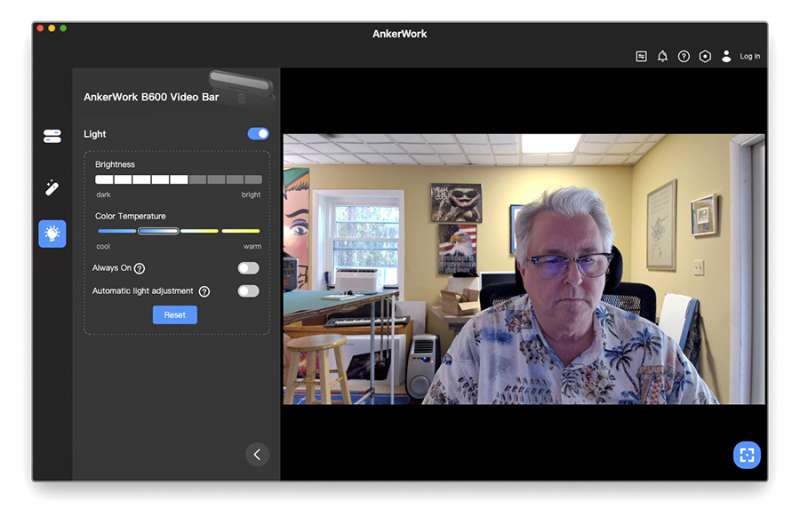Click the AnkerWork window title
Image resolution: width=800 pixels, height=524 pixels.
click(399, 34)
